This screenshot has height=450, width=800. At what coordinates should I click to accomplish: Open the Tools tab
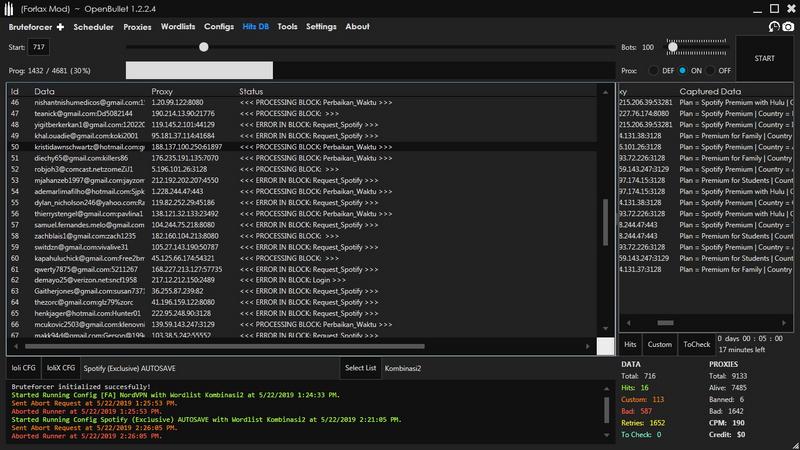287,27
